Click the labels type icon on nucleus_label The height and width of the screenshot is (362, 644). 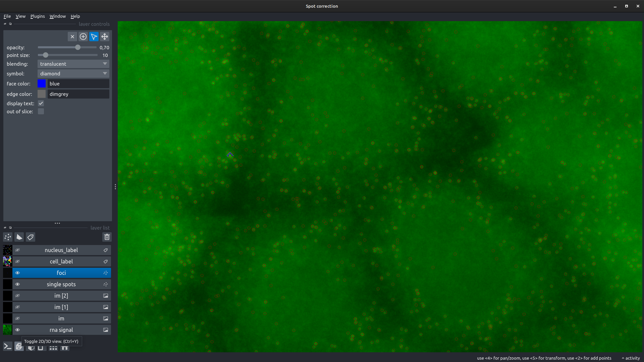(106, 250)
